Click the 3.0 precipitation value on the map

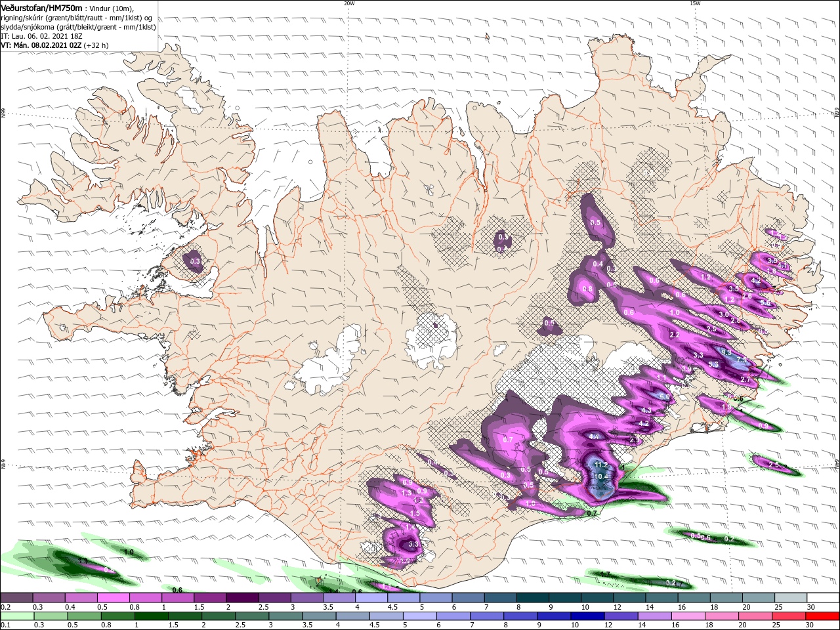tap(723, 314)
